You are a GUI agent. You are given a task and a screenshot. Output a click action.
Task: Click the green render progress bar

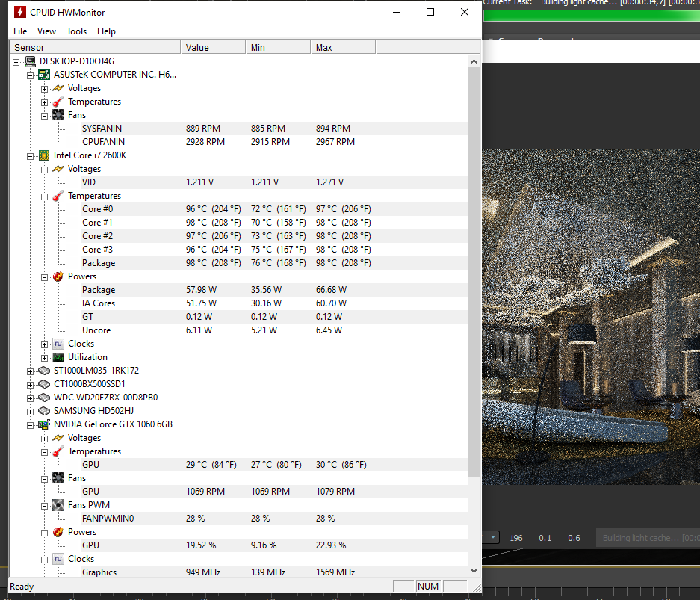(591, 15)
